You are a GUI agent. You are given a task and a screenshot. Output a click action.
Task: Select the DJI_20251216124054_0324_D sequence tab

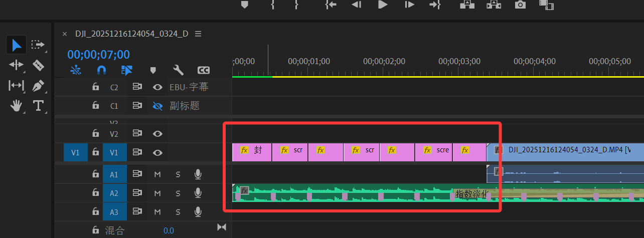131,34
